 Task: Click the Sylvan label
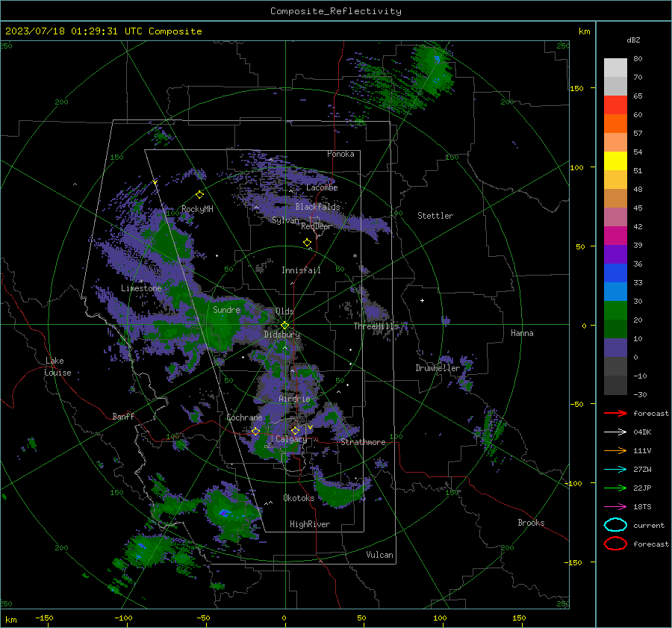pos(285,220)
